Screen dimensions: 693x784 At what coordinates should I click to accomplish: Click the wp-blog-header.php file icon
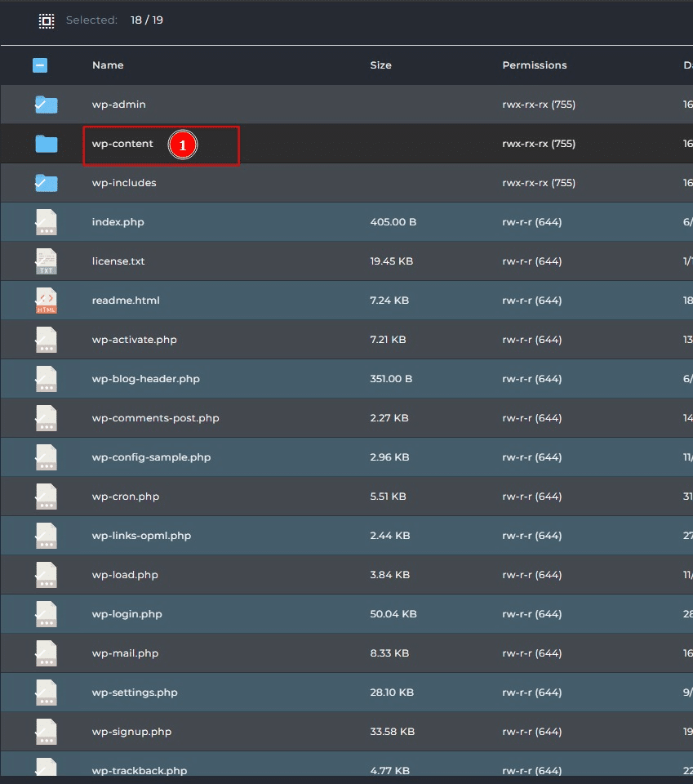[x=47, y=379]
